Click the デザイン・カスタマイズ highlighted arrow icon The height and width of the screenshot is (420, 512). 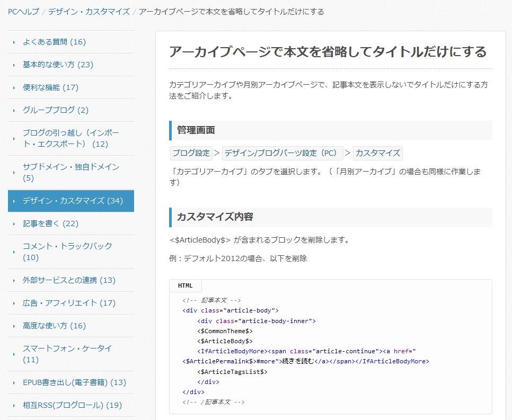point(13,201)
